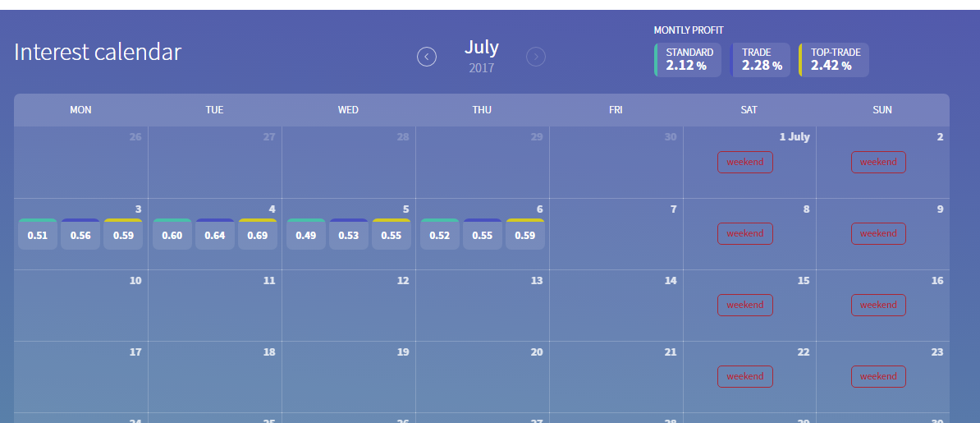980x423 pixels.
Task: Open the 0.56 trade value on July 3
Action: (80, 234)
